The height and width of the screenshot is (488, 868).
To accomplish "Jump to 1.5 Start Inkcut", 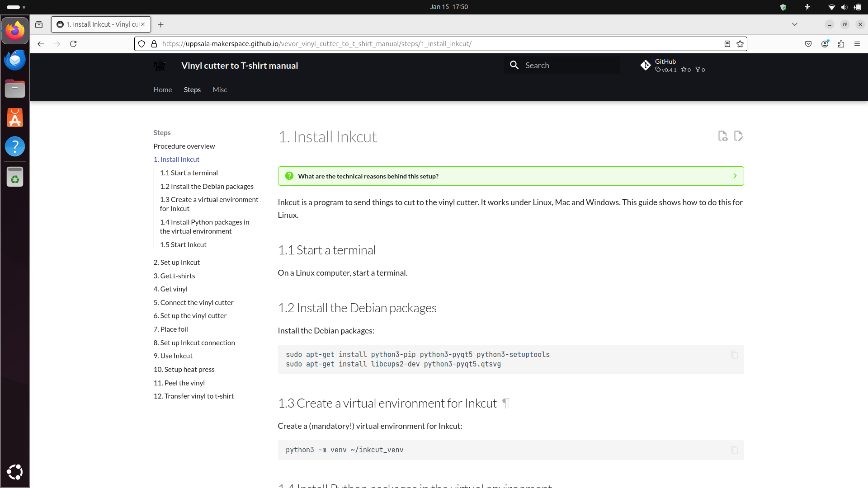I will click(x=183, y=245).
